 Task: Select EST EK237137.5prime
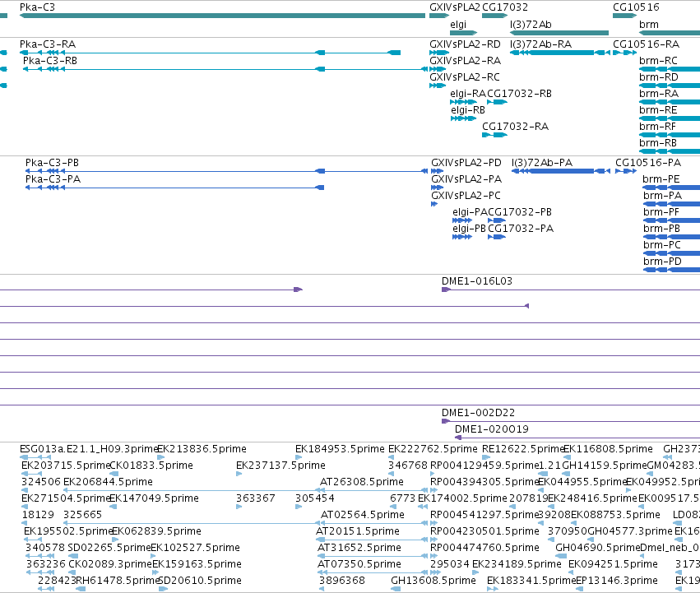[239, 474]
